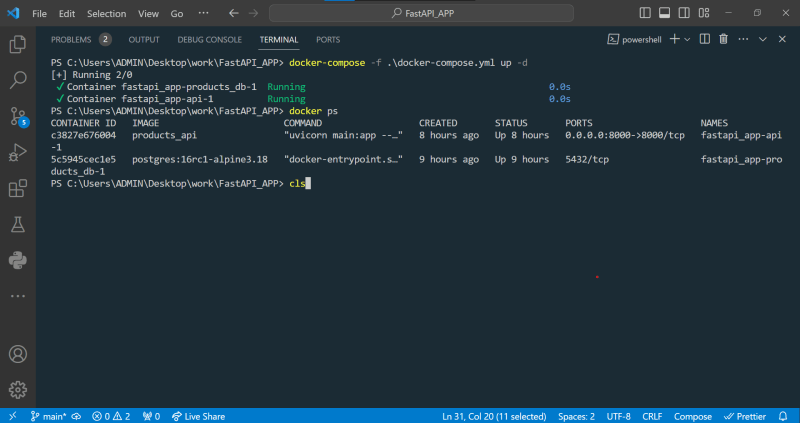The image size is (800, 423).
Task: Split the terminal
Action: pos(705,39)
